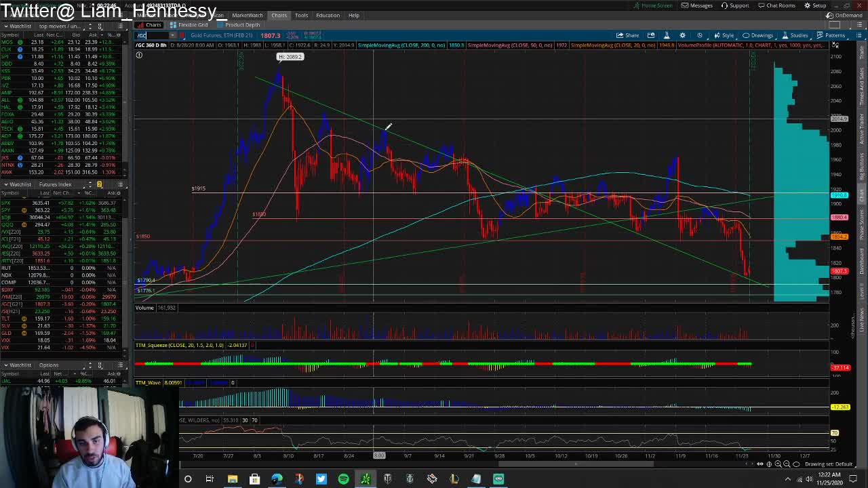Open the Help tab
This screenshot has height=488, width=868.
(x=354, y=15)
